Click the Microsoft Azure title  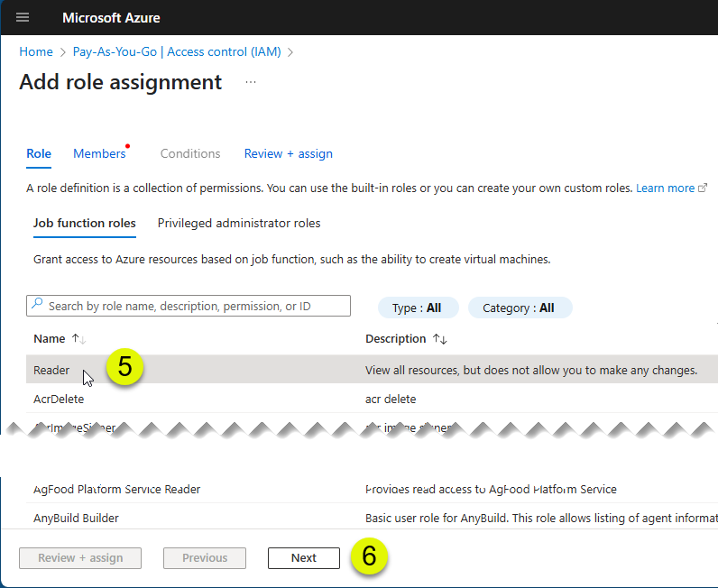tap(111, 18)
